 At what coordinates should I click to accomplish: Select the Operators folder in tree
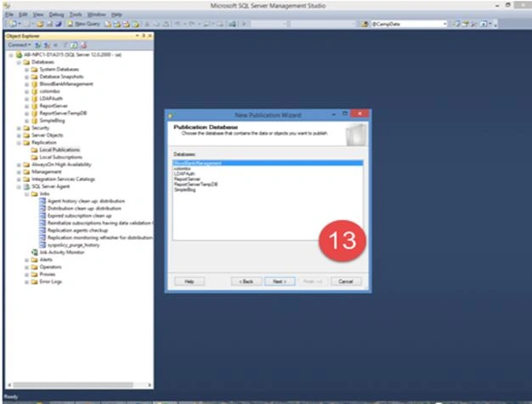[x=50, y=267]
